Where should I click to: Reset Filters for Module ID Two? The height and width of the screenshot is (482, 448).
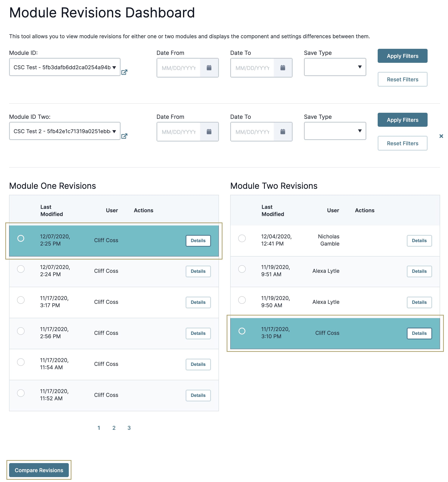pyautogui.click(x=402, y=143)
